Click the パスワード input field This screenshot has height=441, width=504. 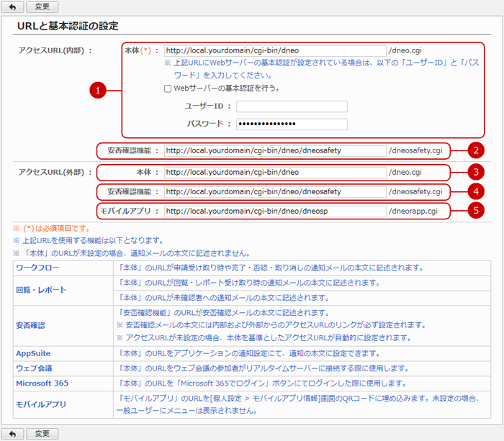pos(292,124)
